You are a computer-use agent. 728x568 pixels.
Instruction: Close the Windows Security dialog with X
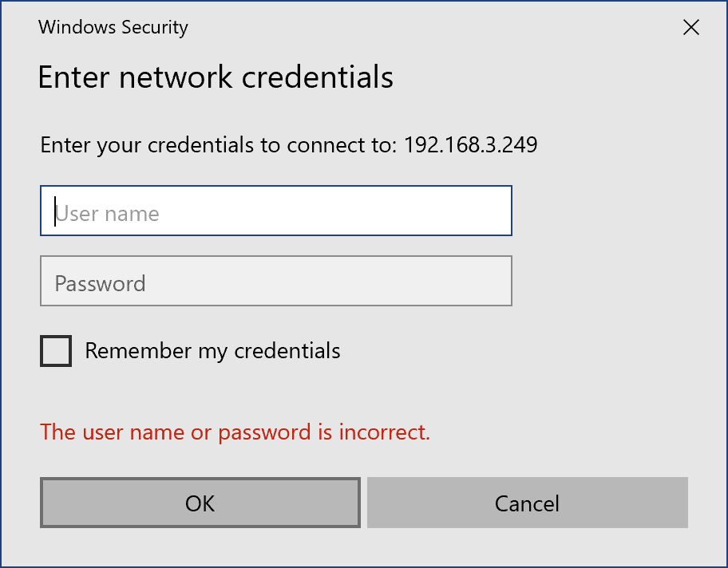click(x=691, y=28)
